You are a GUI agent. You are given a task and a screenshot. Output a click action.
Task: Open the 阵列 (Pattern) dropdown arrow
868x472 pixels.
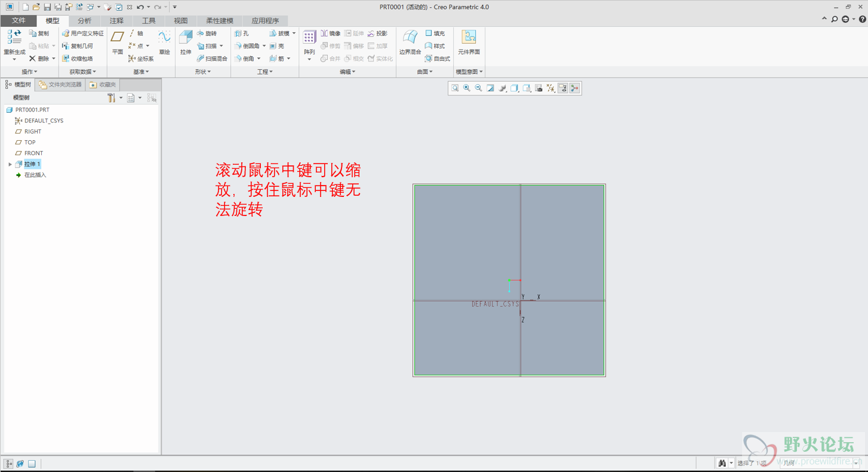(309, 59)
